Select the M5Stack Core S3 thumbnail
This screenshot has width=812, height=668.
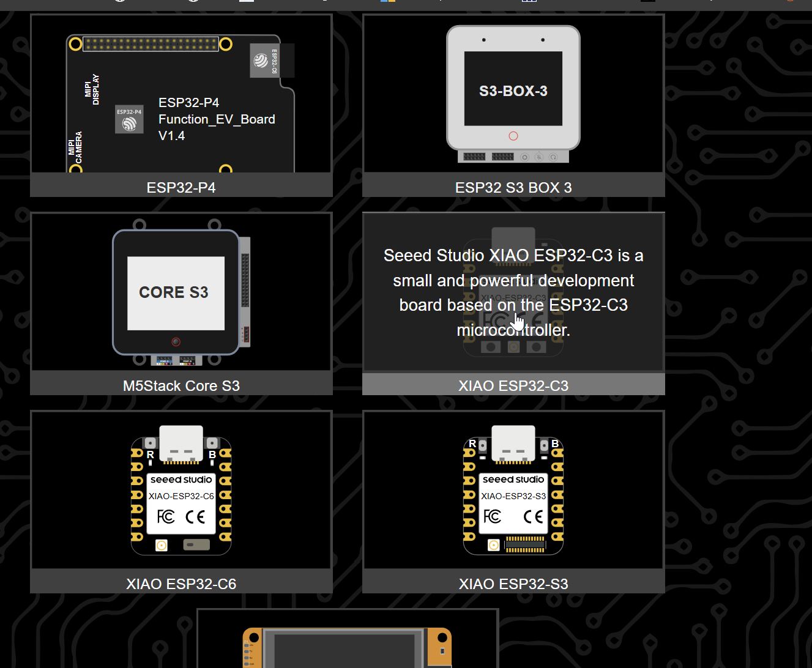181,291
